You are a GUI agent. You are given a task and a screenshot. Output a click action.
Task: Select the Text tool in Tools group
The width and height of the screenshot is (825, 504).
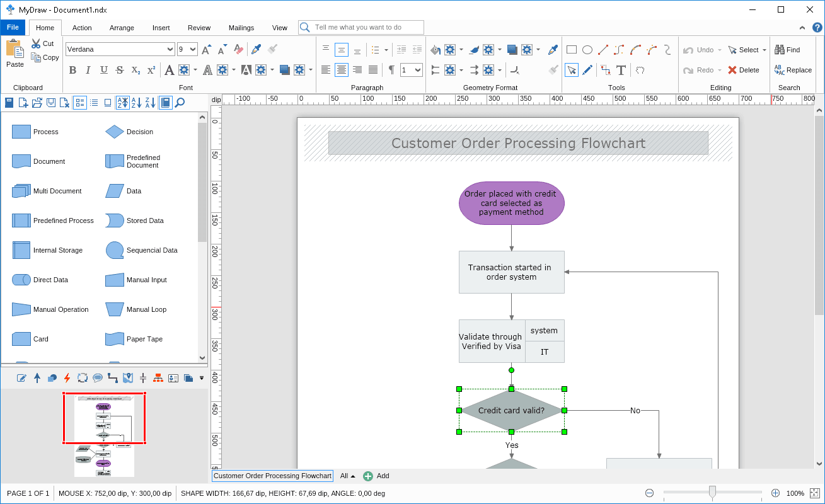[620, 70]
